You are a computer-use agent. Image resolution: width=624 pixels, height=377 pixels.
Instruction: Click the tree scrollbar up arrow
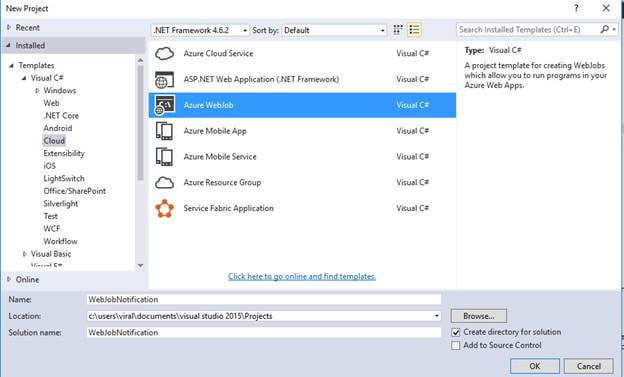click(x=140, y=60)
